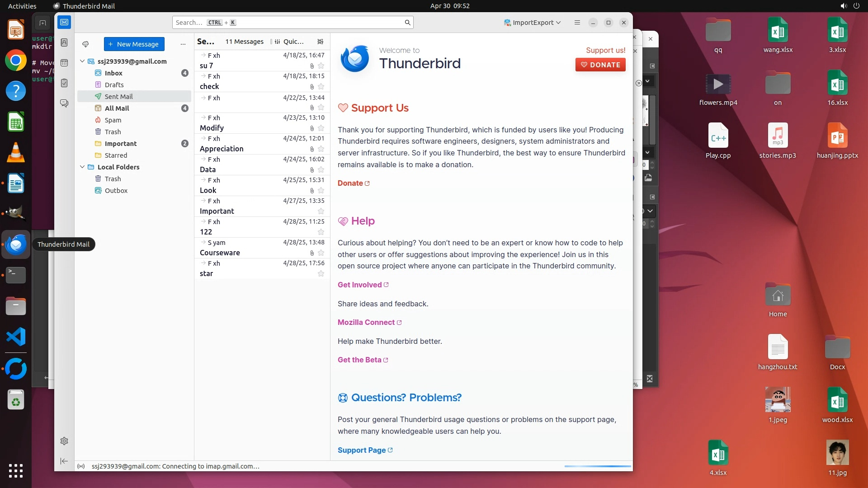The image size is (868, 488).
Task: Collapse the spaces toolbar
Action: 64,461
